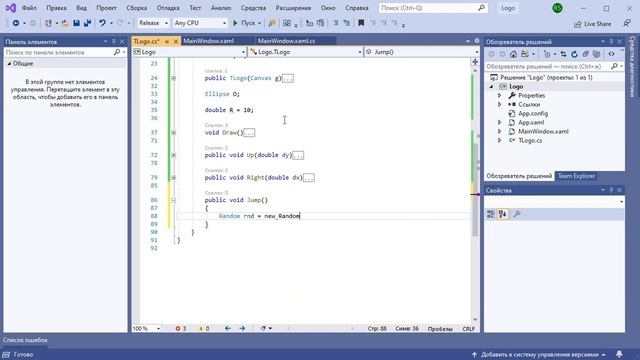Click the RS account avatar
The image size is (640, 360).
(557, 8)
